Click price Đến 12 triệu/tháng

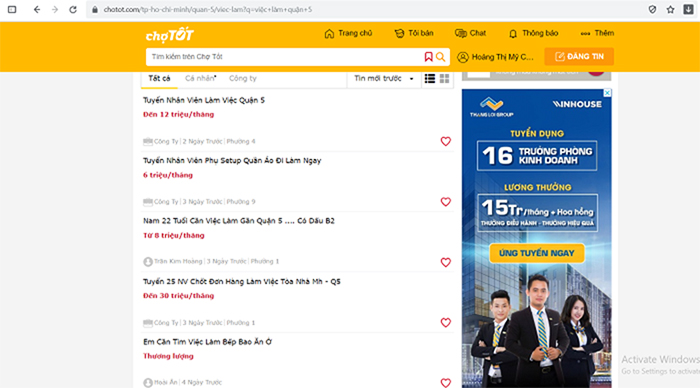click(x=179, y=115)
